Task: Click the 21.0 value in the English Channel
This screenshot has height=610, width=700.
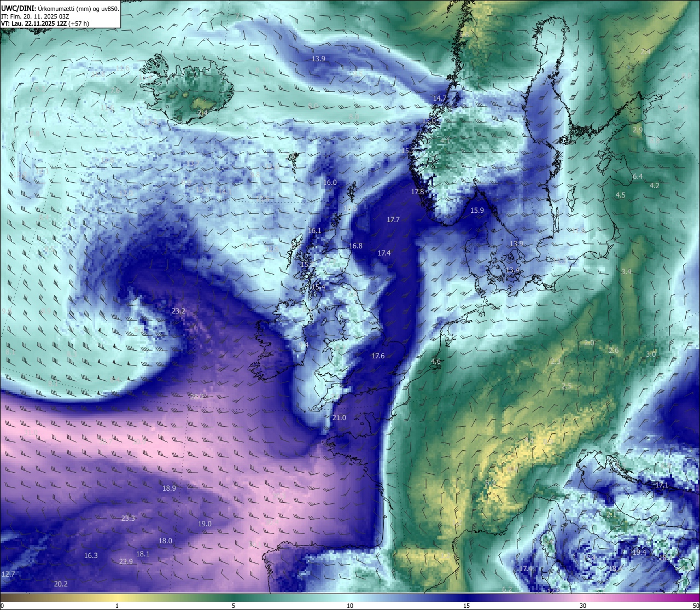Action: [339, 418]
